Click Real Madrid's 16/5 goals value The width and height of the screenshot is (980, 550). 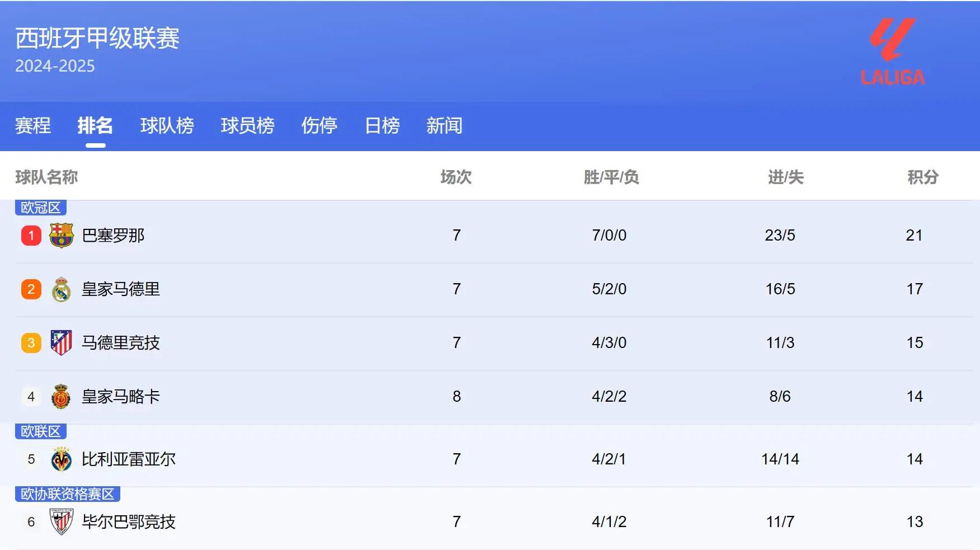pyautogui.click(x=780, y=289)
